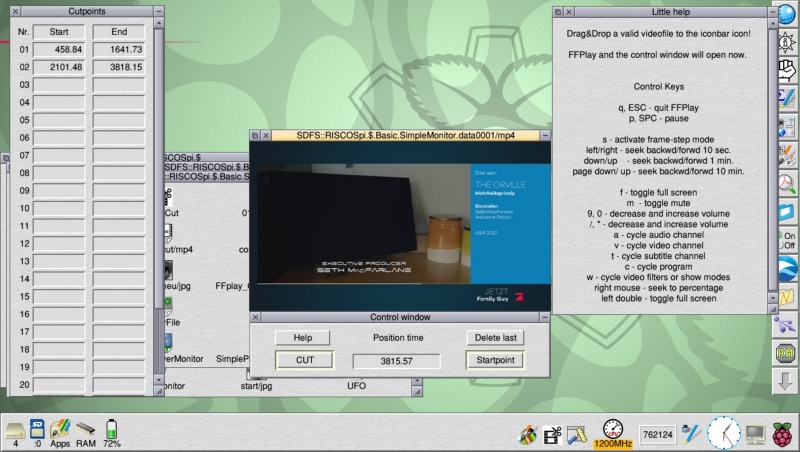The height and width of the screenshot is (452, 800).
Task: Open the 1200MHz CPU speed gauge icon
Action: pos(610,434)
